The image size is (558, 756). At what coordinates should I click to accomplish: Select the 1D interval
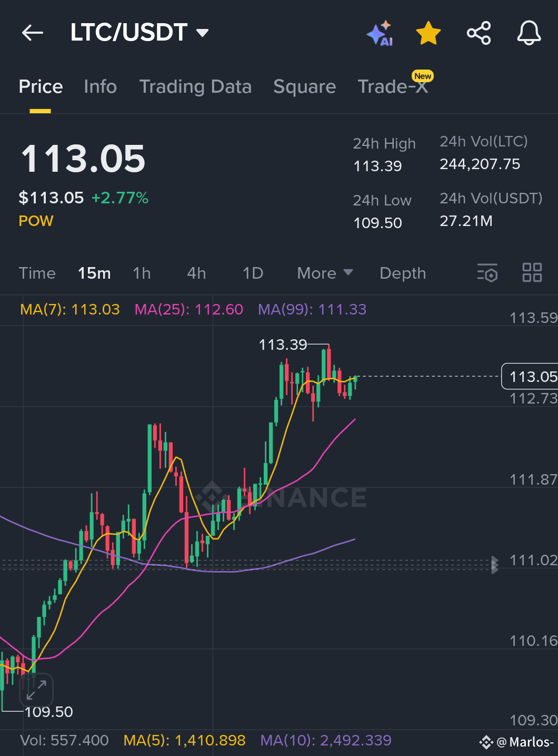tap(253, 273)
